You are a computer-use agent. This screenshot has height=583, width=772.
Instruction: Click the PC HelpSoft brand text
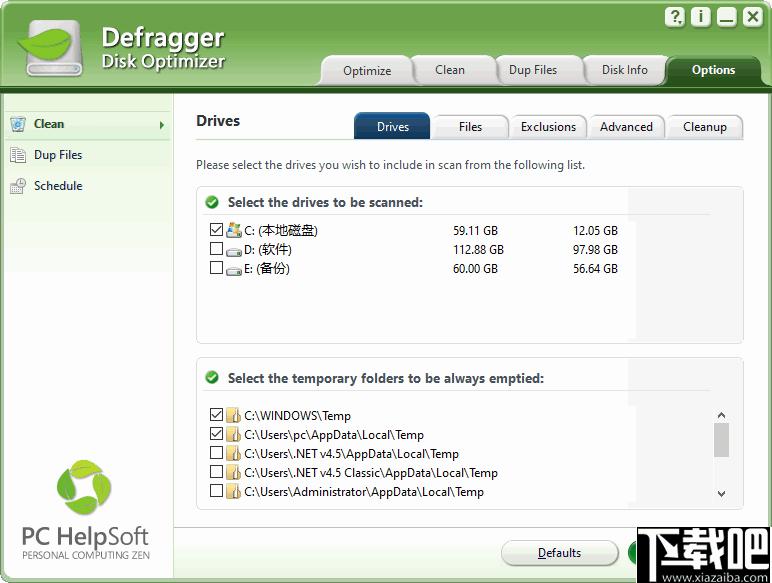point(85,537)
